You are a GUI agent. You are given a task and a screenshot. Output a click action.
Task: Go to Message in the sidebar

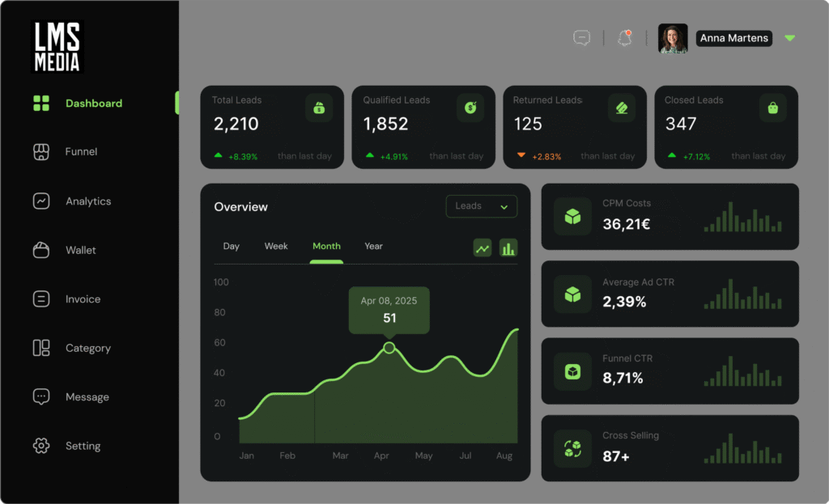[x=87, y=397]
